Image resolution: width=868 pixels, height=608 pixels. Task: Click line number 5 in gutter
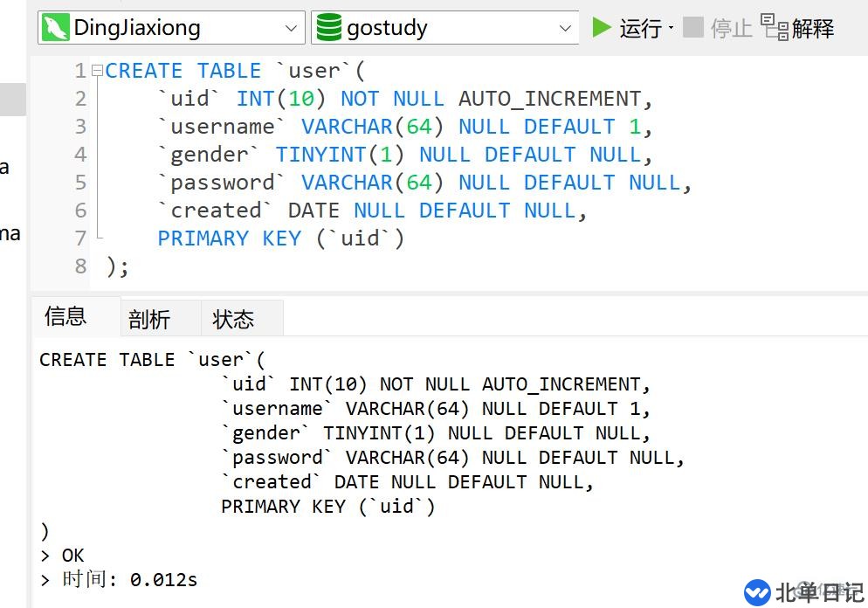click(x=80, y=183)
